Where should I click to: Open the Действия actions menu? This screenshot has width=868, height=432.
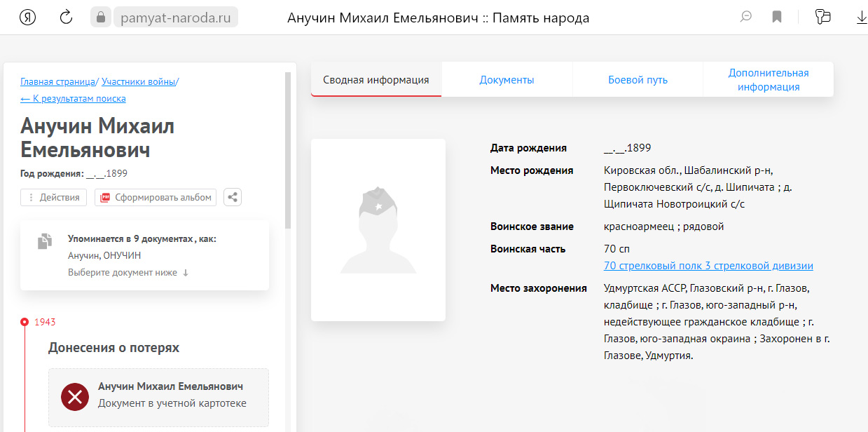54,197
